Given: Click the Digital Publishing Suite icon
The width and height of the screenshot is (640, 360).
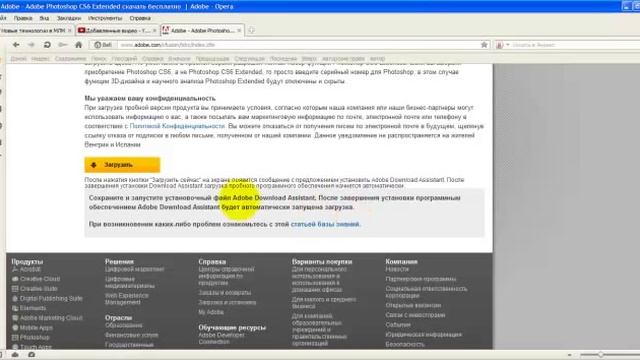Looking at the screenshot, I should (x=15, y=298).
